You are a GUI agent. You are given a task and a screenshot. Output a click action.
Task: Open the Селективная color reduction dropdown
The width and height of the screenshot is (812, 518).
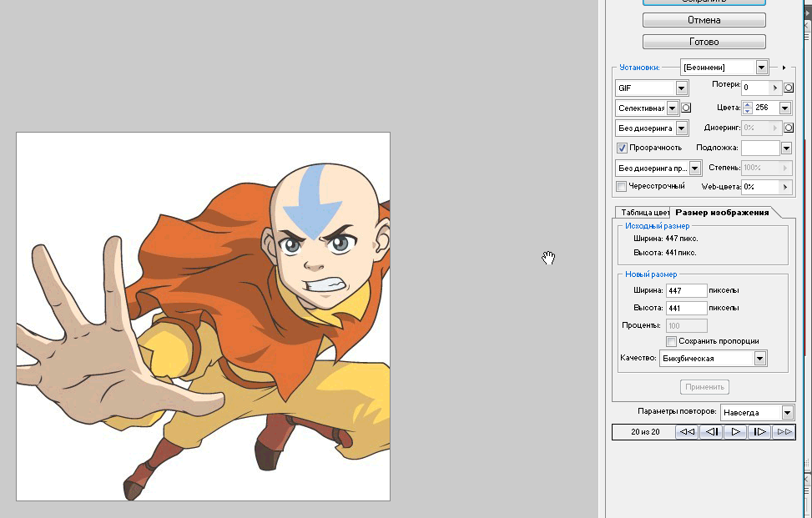tap(672, 108)
